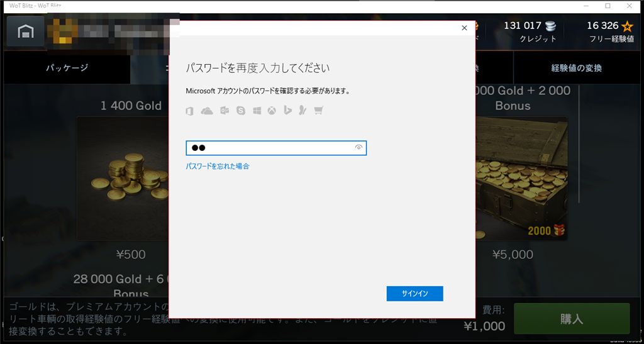Click the Office icon in the dialog
This screenshot has height=344, width=644.
coord(189,111)
